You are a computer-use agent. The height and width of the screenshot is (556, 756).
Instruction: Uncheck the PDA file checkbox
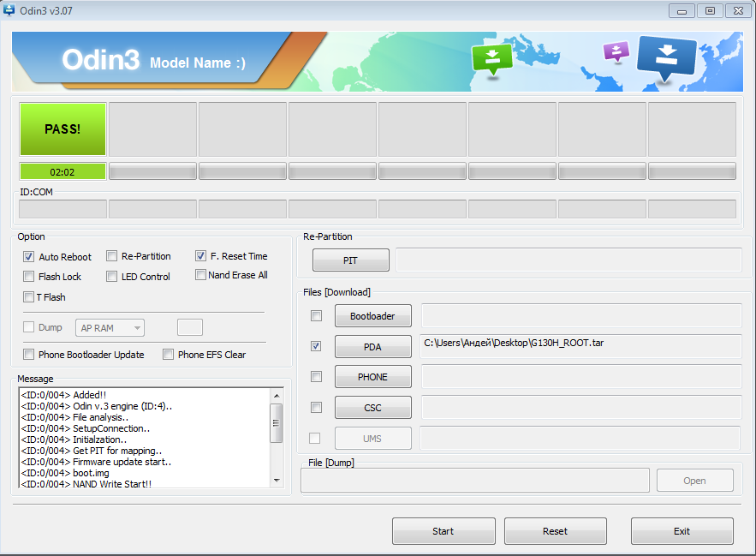coord(316,346)
